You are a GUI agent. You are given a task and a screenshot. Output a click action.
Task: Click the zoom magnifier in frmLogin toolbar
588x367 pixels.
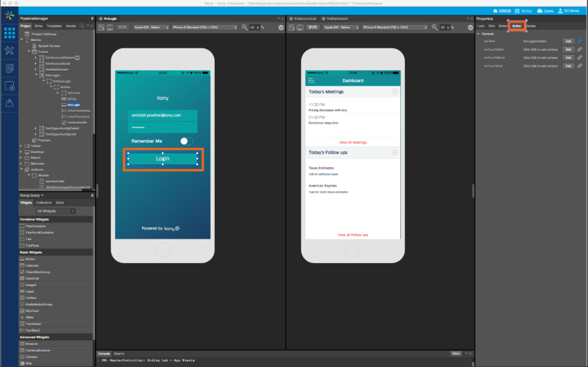tap(244, 27)
